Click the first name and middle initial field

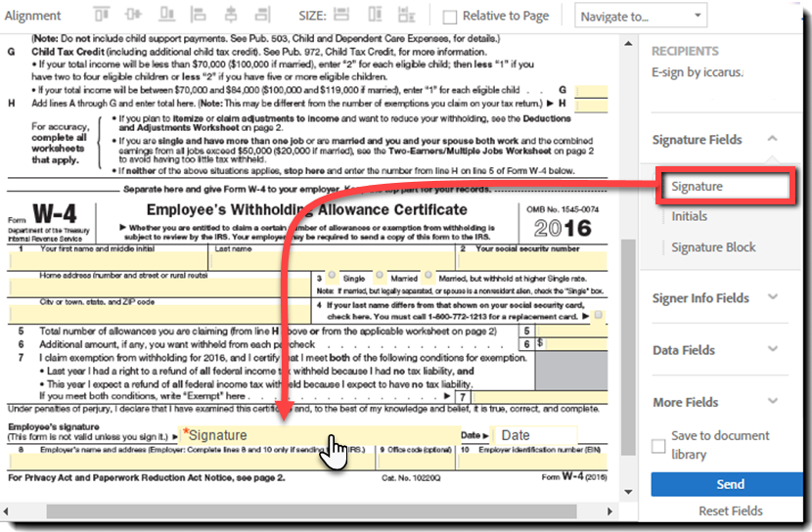pos(108,260)
